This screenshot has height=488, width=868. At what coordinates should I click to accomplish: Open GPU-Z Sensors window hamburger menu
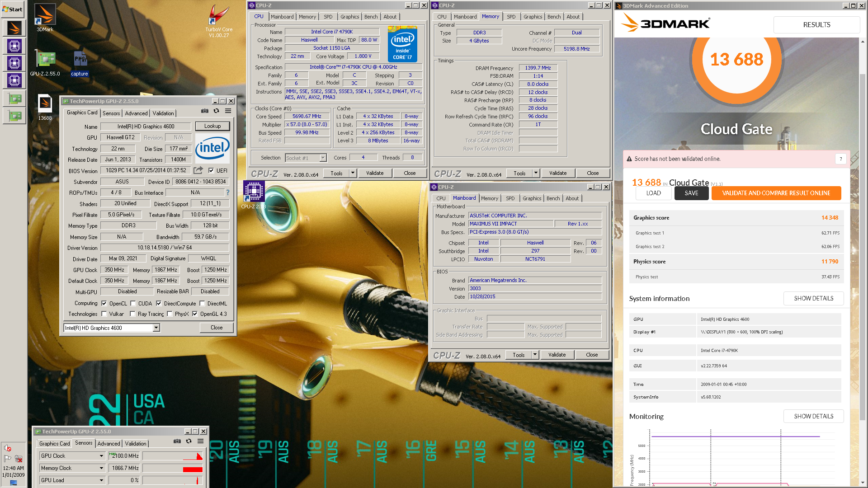click(201, 441)
